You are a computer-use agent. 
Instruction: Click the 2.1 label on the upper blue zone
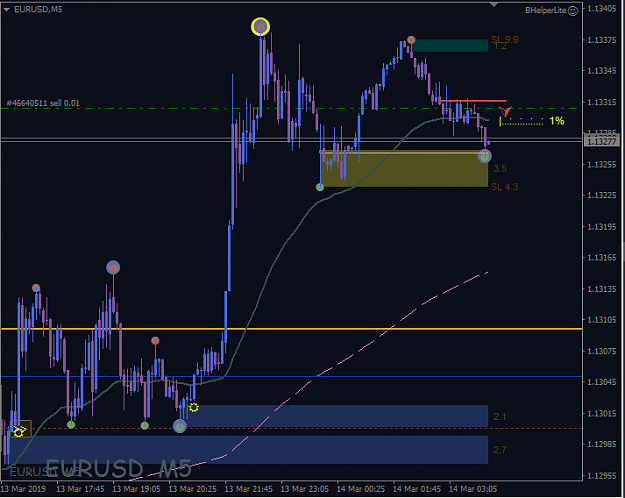click(x=500, y=417)
